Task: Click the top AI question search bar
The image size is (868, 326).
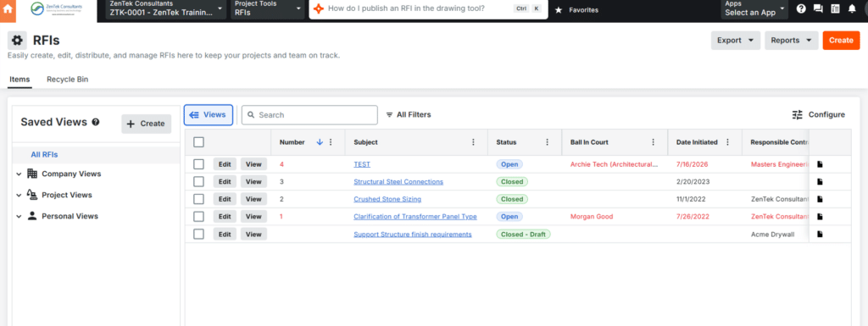Action: point(428,9)
